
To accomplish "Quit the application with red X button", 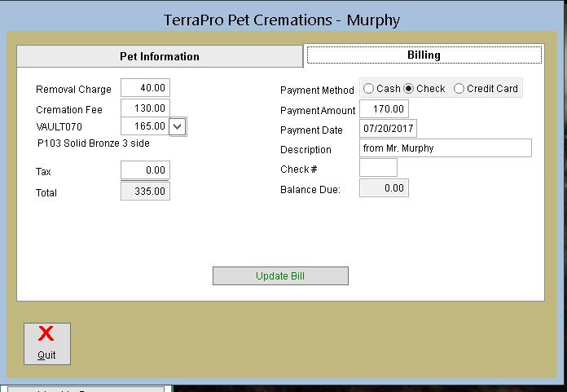I will [47, 344].
